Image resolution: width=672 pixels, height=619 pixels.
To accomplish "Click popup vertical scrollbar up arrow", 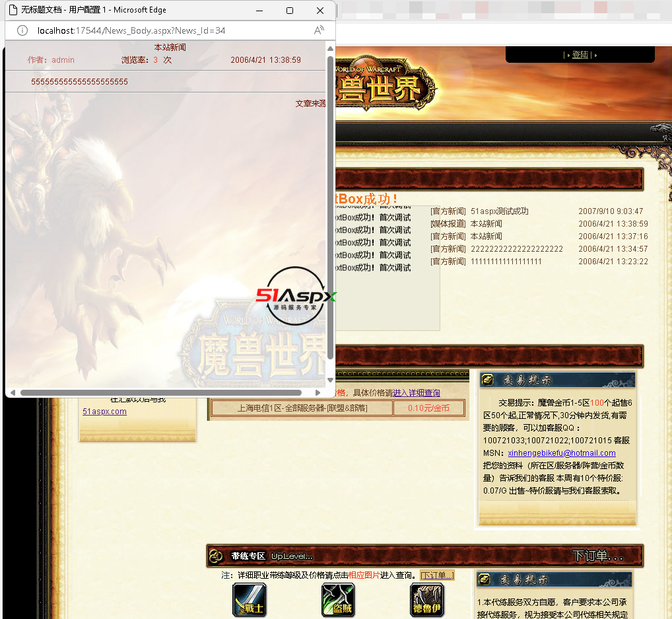I will coord(330,49).
